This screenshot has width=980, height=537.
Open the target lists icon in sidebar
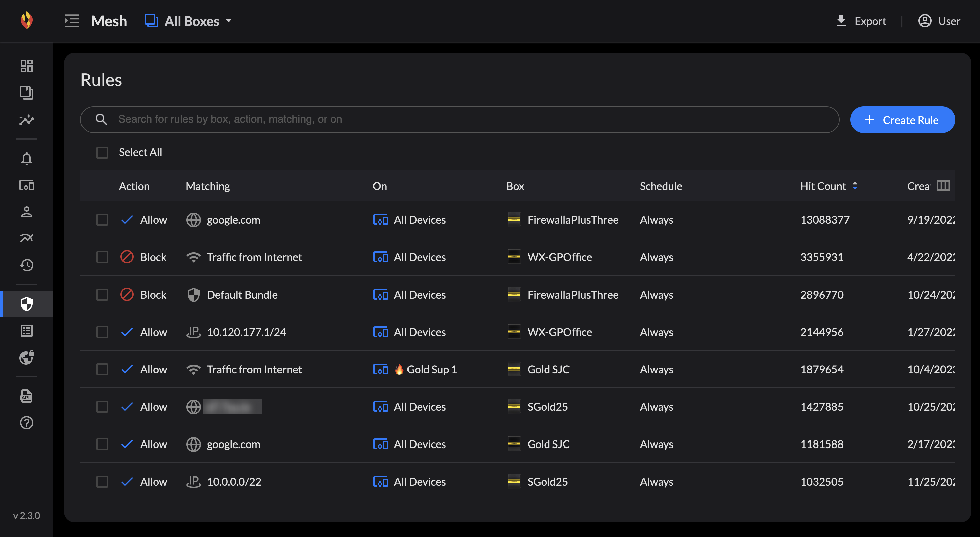27,331
